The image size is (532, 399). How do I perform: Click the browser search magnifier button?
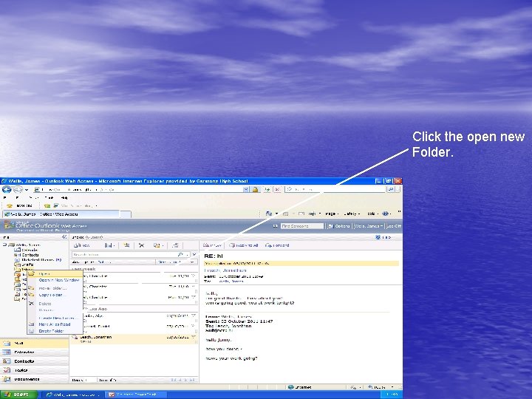tap(391, 189)
